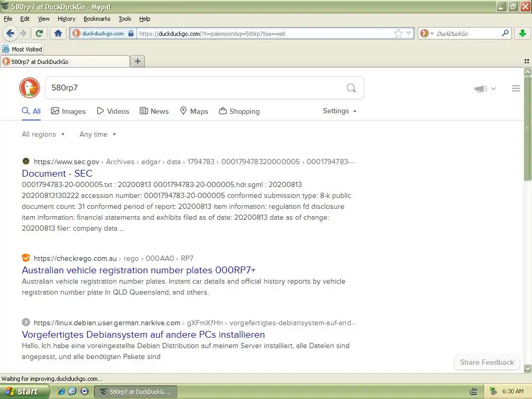Viewport: 532px width, 399px height.
Task: Open the Bookmarks menu
Action: pyautogui.click(x=97, y=19)
